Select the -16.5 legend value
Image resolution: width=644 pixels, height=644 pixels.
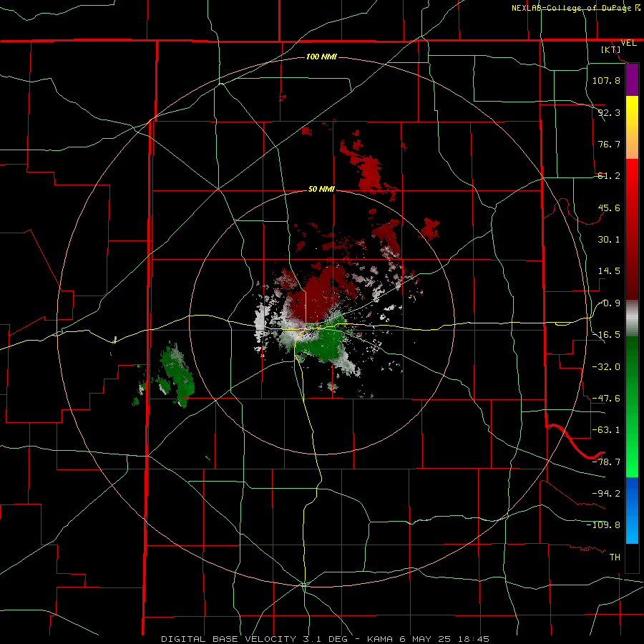(606, 335)
